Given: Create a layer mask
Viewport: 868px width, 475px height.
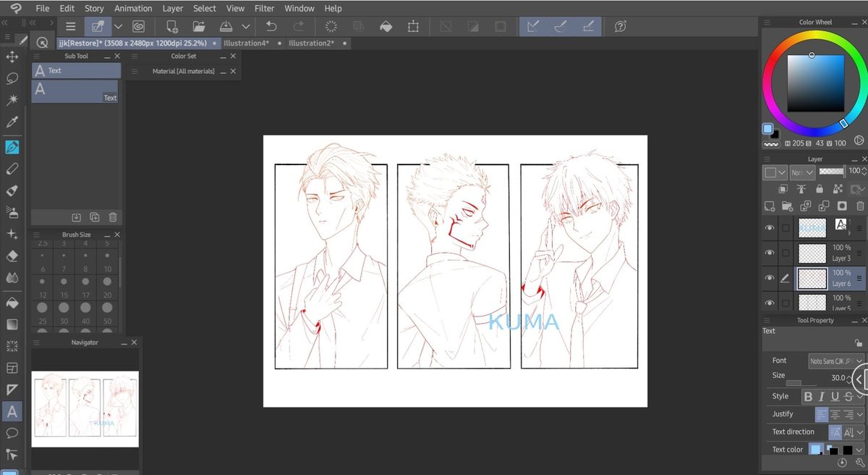Looking at the screenshot, I should [x=842, y=206].
